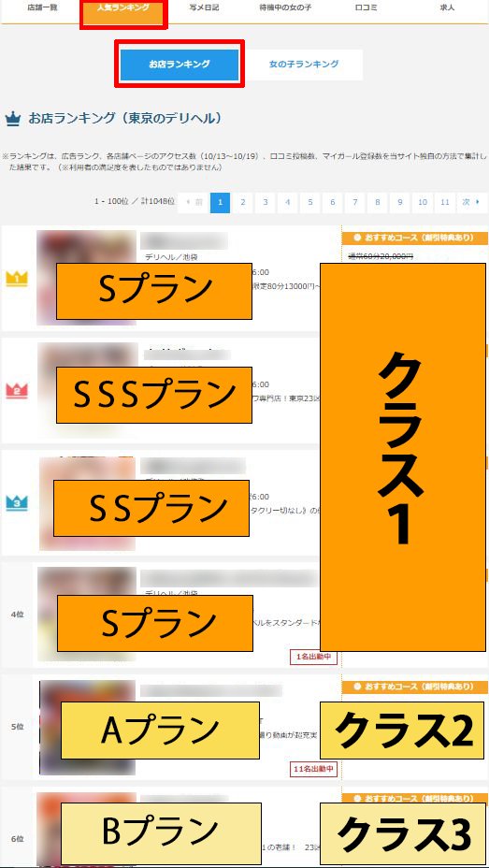Open the rank 1 shop thumbnail
This screenshot has height=868, width=489.
tap(86, 278)
